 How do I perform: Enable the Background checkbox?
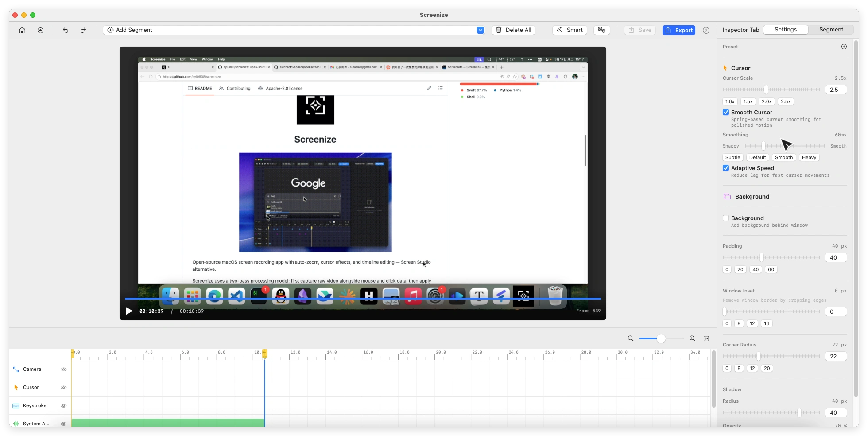pyautogui.click(x=726, y=218)
